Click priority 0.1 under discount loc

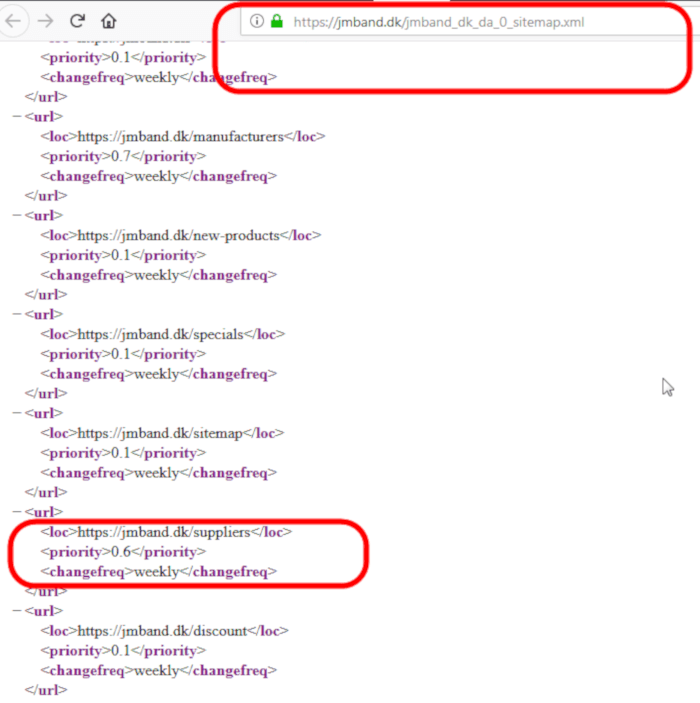[123, 651]
